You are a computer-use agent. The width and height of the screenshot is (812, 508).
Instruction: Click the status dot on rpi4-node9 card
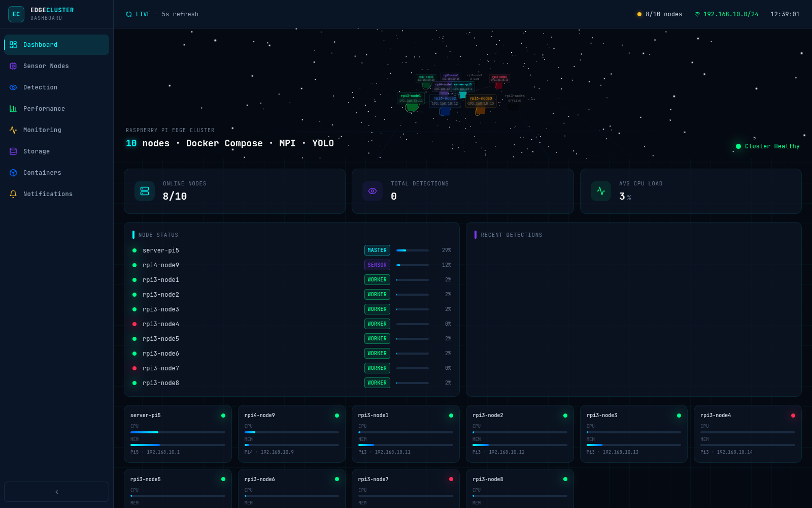click(337, 416)
